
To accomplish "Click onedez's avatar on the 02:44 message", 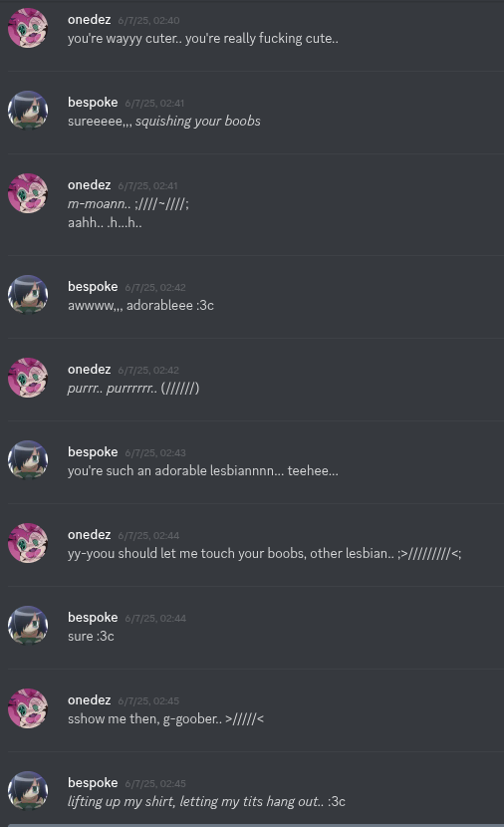I will point(28,543).
